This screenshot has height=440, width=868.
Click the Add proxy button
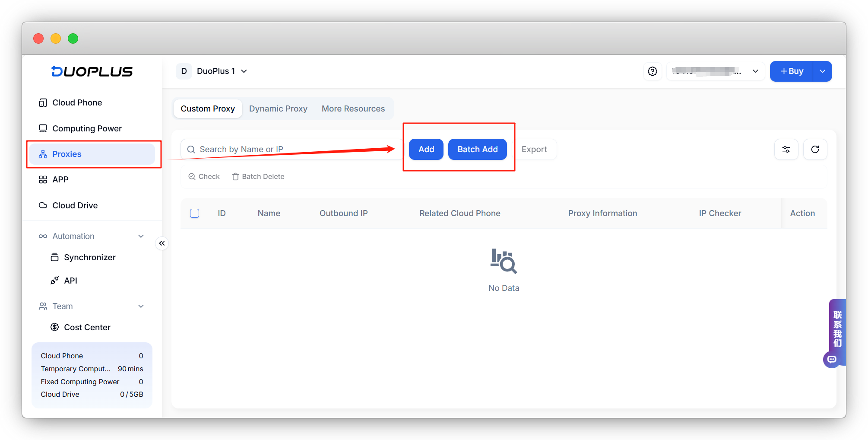click(426, 149)
